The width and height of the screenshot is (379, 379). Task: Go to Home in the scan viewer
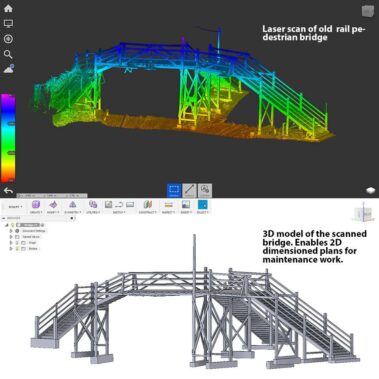(x=8, y=8)
